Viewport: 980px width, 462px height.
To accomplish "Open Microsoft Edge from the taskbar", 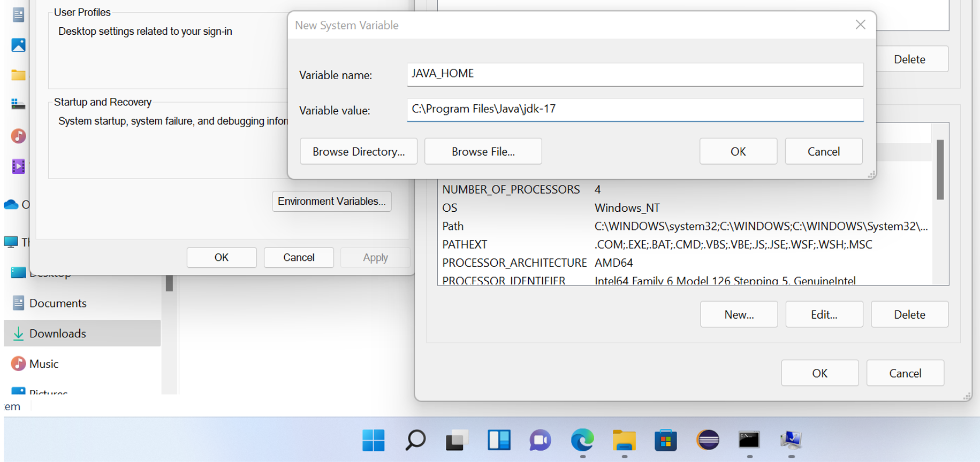I will 582,440.
